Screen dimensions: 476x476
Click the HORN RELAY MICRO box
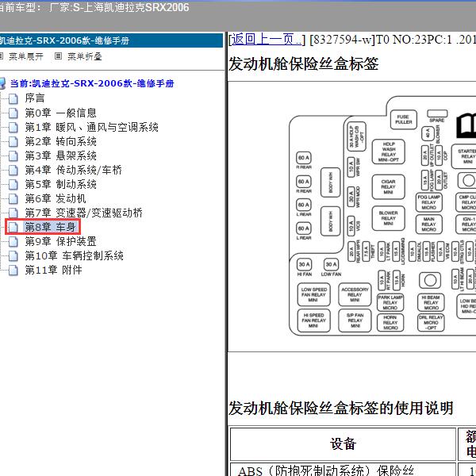click(x=390, y=322)
